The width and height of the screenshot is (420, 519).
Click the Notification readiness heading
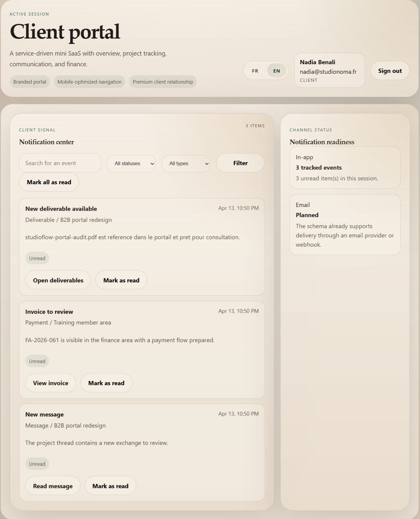point(322,142)
